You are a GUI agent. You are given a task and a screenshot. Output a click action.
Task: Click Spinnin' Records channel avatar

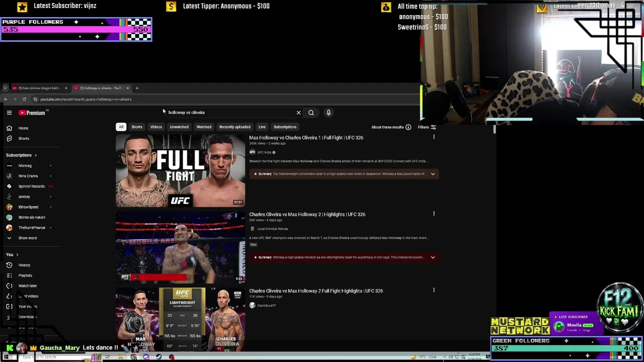point(9,186)
